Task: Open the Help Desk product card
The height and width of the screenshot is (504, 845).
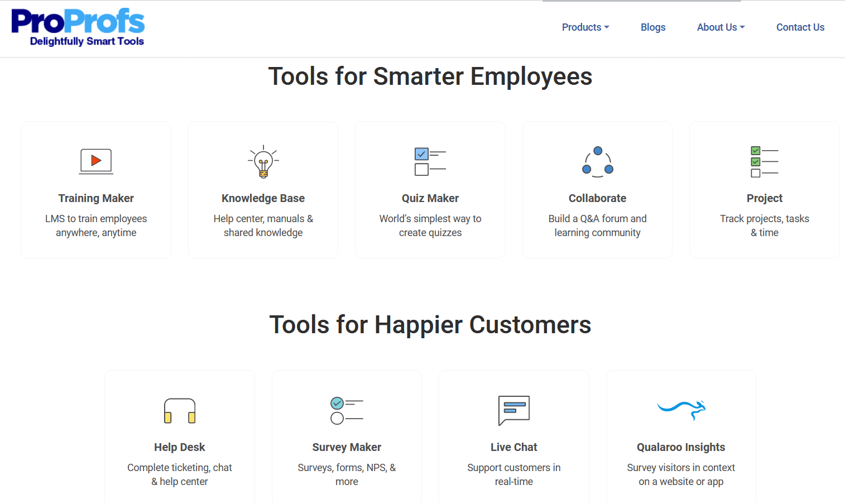Action: pyautogui.click(x=179, y=447)
